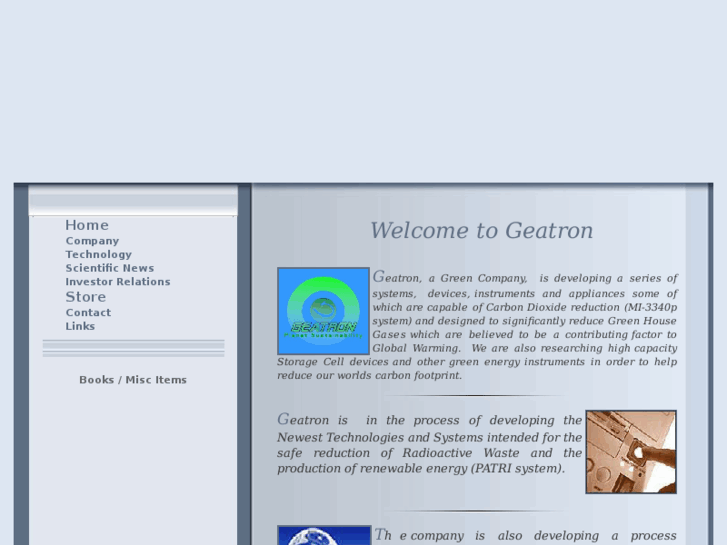Open the Links page
This screenshot has width=727, height=545.
[80, 327]
